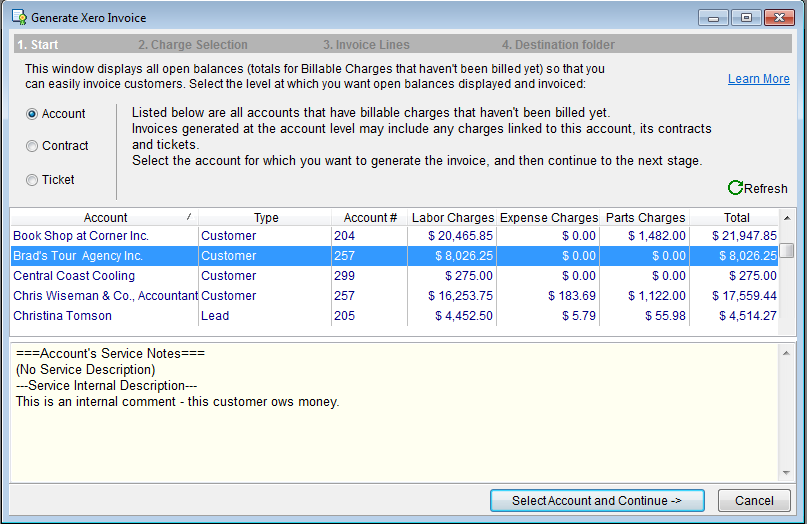Open the Destination folder step
The height and width of the screenshot is (524, 807).
point(558,45)
